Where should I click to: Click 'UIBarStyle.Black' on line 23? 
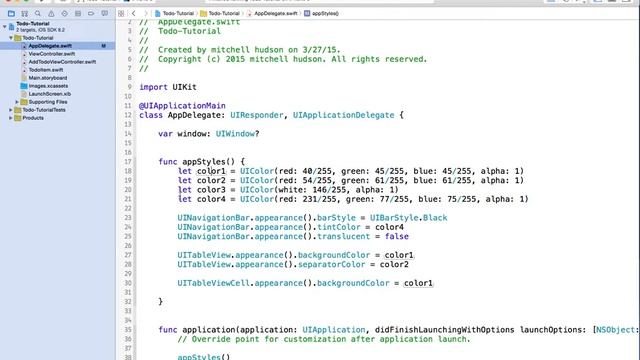coord(409,218)
